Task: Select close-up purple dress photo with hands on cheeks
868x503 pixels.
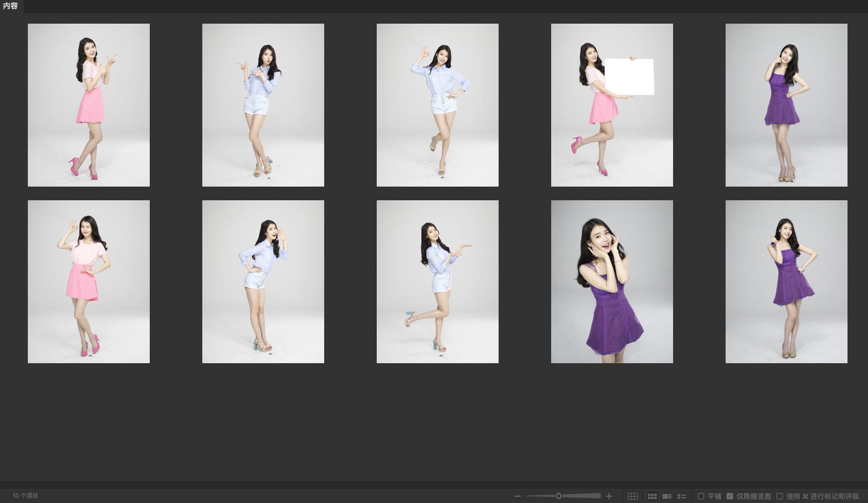Action: click(612, 282)
